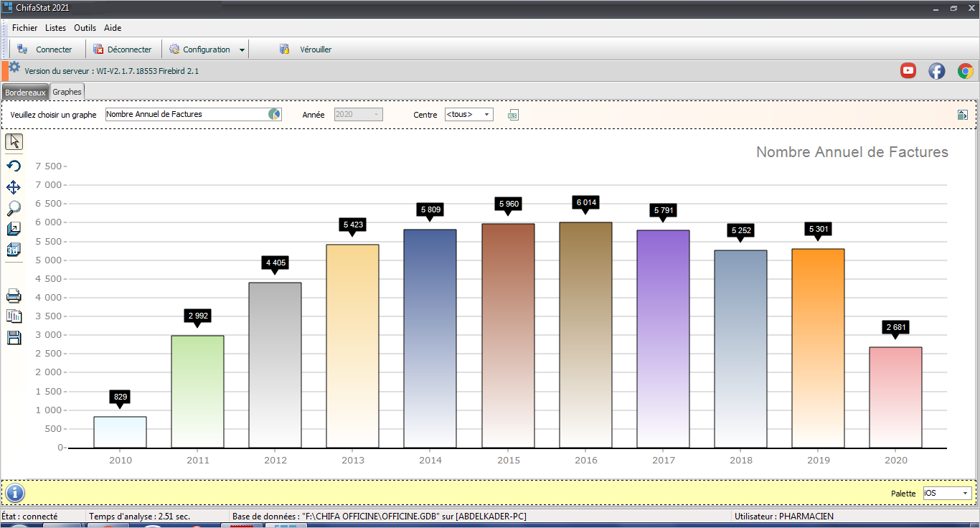Image resolution: width=980 pixels, height=528 pixels.
Task: Click the rotate chart tool icon
Action: [x=14, y=166]
